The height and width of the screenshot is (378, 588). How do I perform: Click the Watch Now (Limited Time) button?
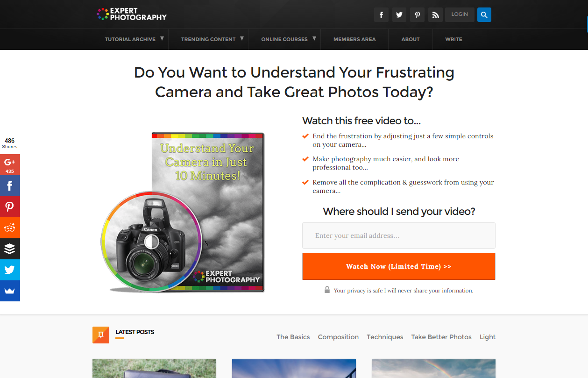[x=399, y=266]
